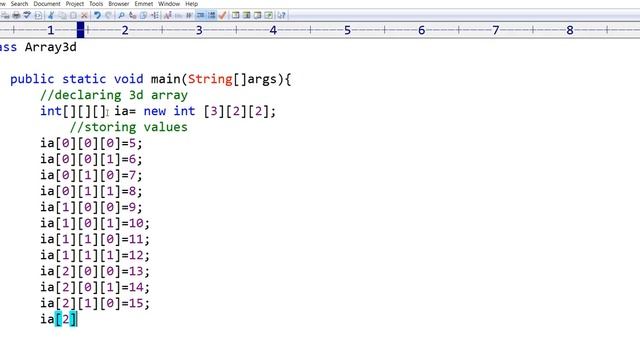This screenshot has height=360, width=640.
Task: Click the red checkmark toolbar icon
Action: pyautogui.click(x=222, y=16)
